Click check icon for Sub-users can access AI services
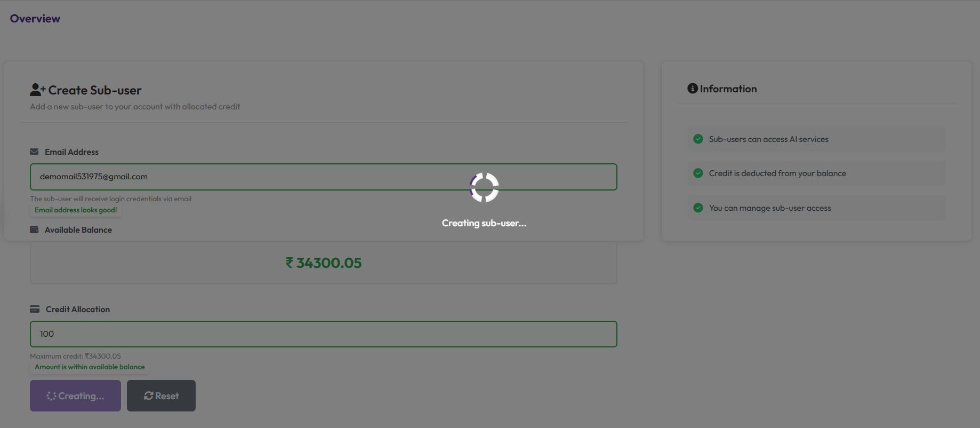 (x=698, y=139)
